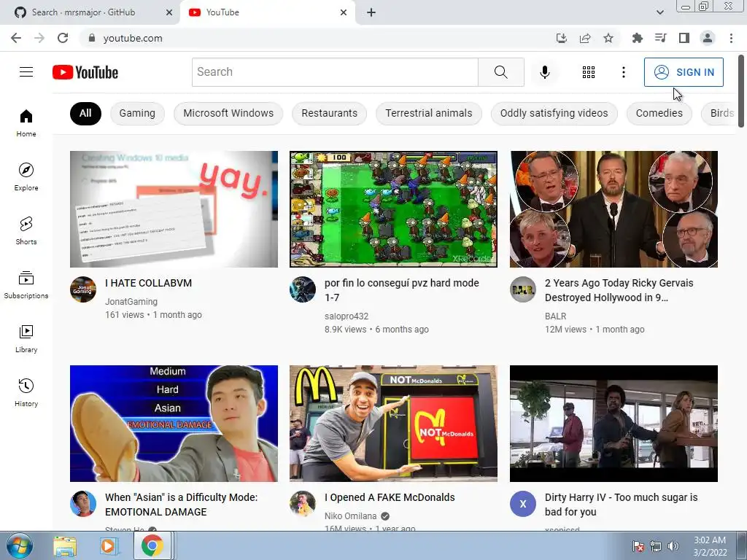
Task: Open the I HATE COLLABVM thumbnail
Action: click(174, 209)
